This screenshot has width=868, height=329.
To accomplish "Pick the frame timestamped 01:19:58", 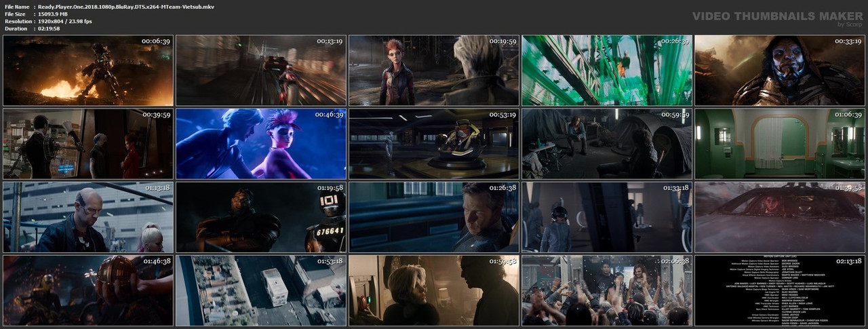I will [261, 217].
